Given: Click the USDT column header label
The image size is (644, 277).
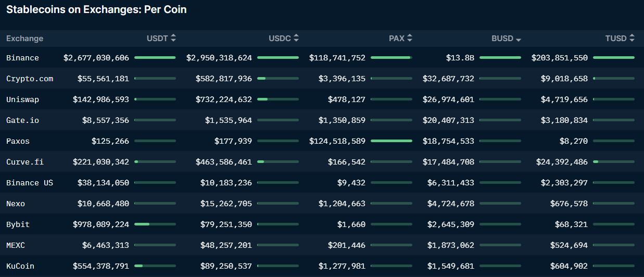Looking at the screenshot, I should point(157,39).
